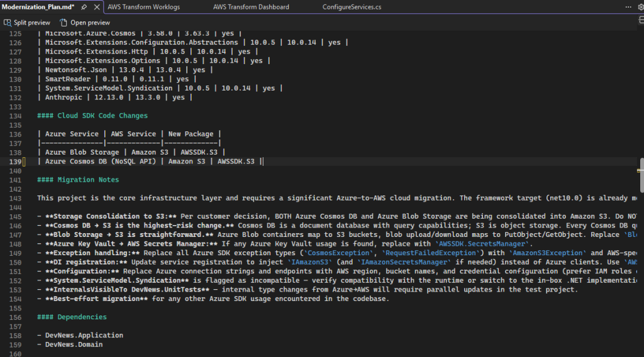The image size is (644, 357).
Task: Click the New Package column header
Action: 191,134
